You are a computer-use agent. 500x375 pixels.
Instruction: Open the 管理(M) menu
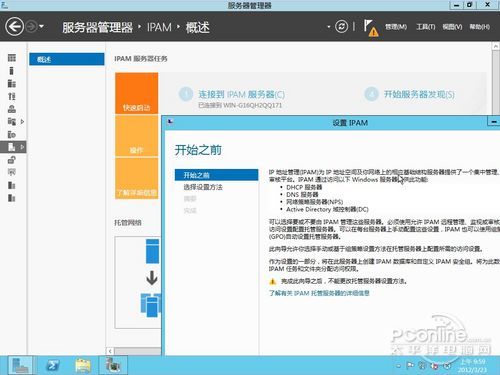point(396,27)
